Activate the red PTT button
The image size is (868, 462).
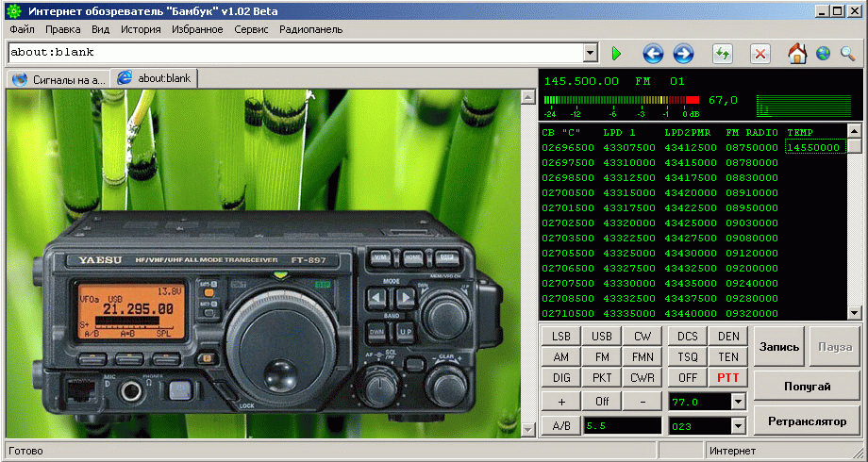728,378
